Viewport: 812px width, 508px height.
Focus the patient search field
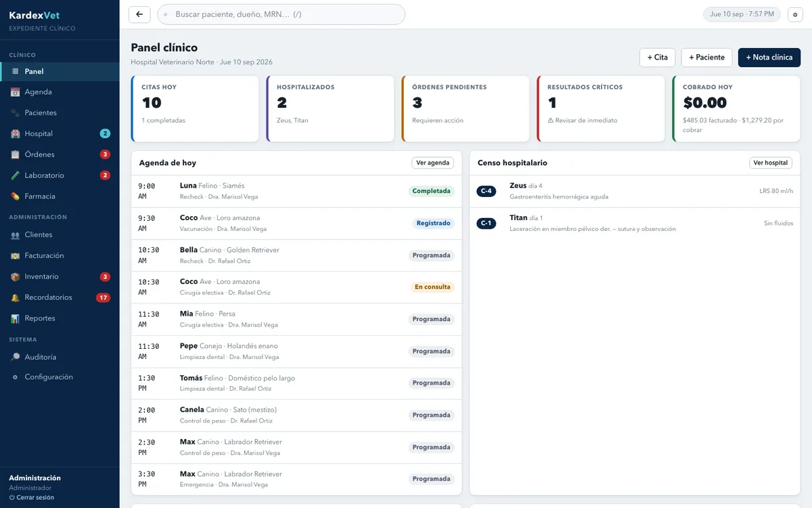pyautogui.click(x=281, y=14)
